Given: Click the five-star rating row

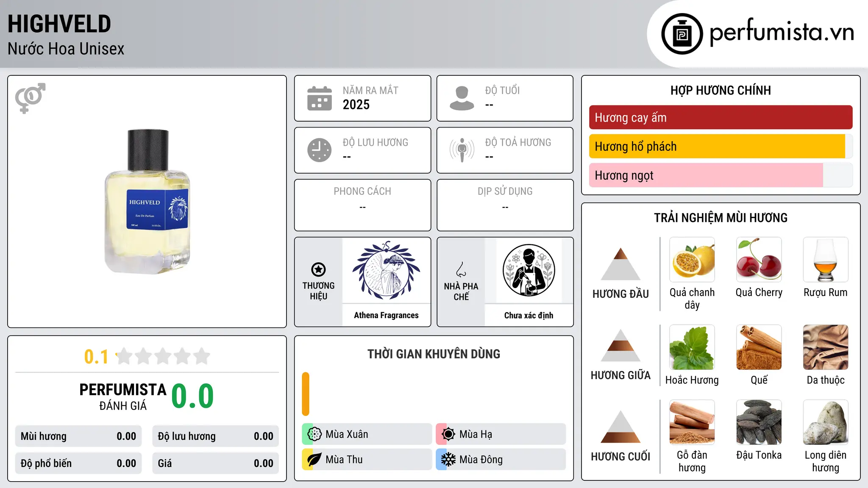Looking at the screenshot, I should point(163,356).
